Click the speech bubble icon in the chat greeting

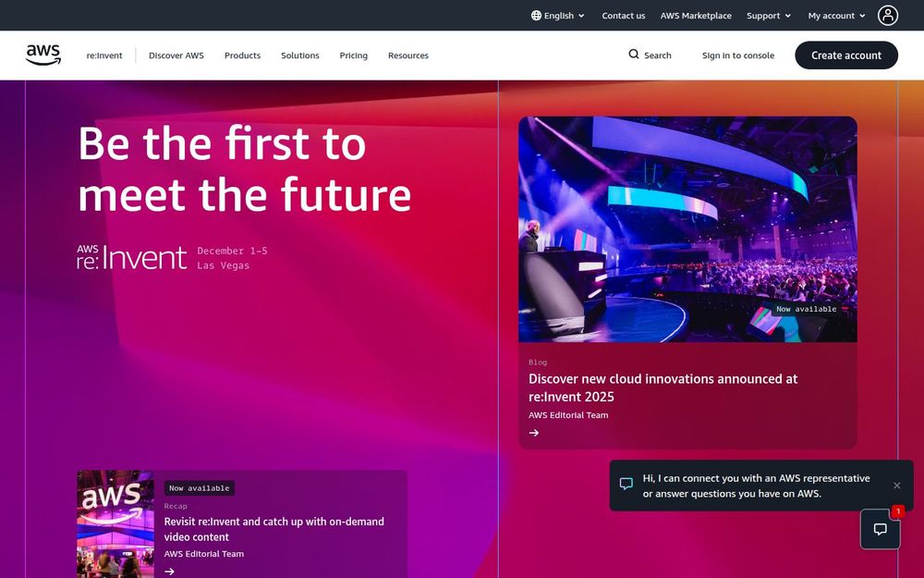[x=627, y=485]
